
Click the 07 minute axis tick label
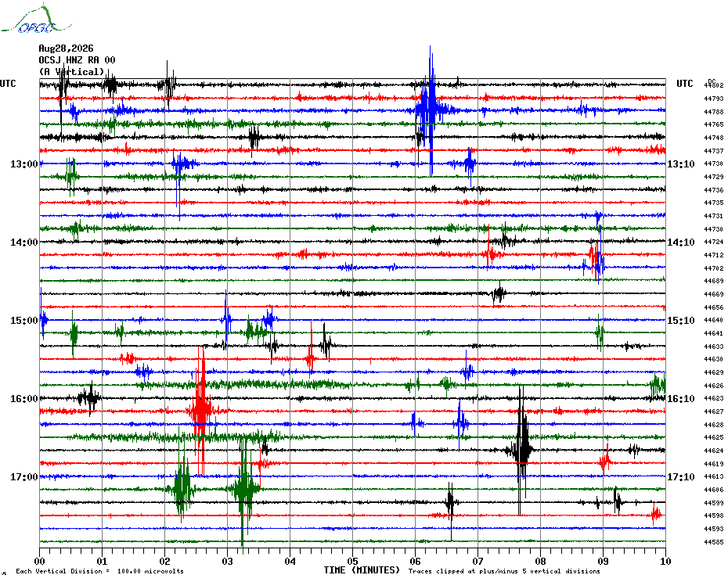478,561
